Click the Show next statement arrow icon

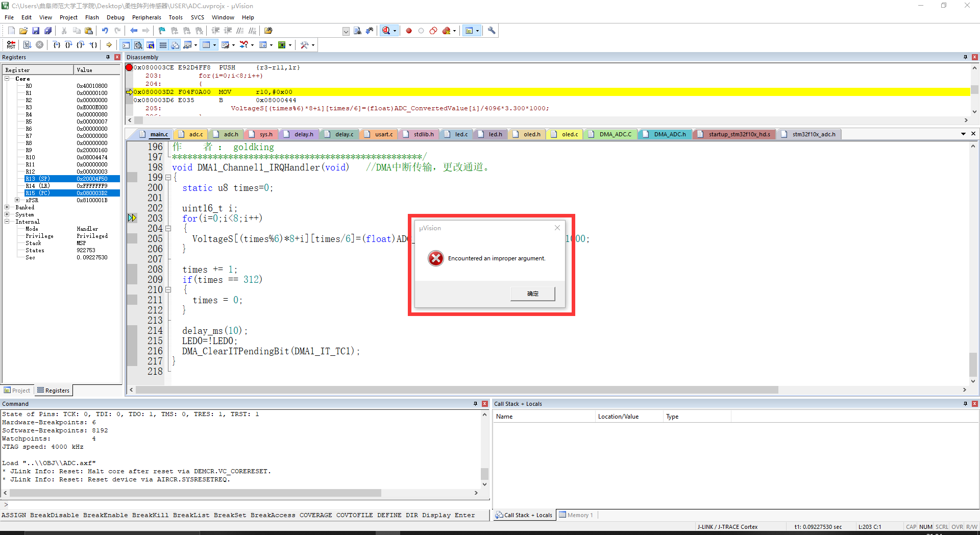109,45
